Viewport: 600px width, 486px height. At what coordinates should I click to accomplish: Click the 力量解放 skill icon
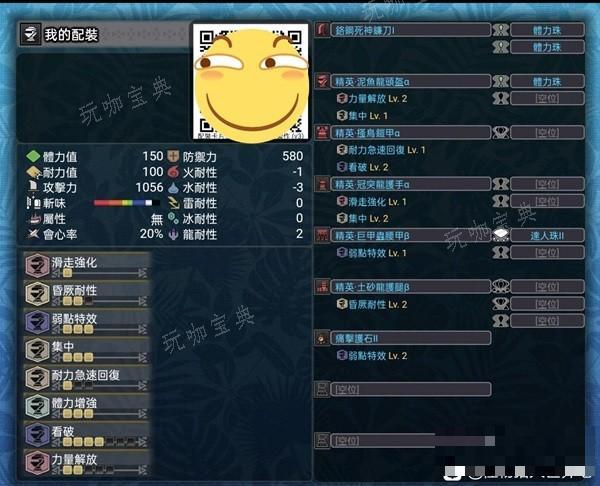(37, 463)
